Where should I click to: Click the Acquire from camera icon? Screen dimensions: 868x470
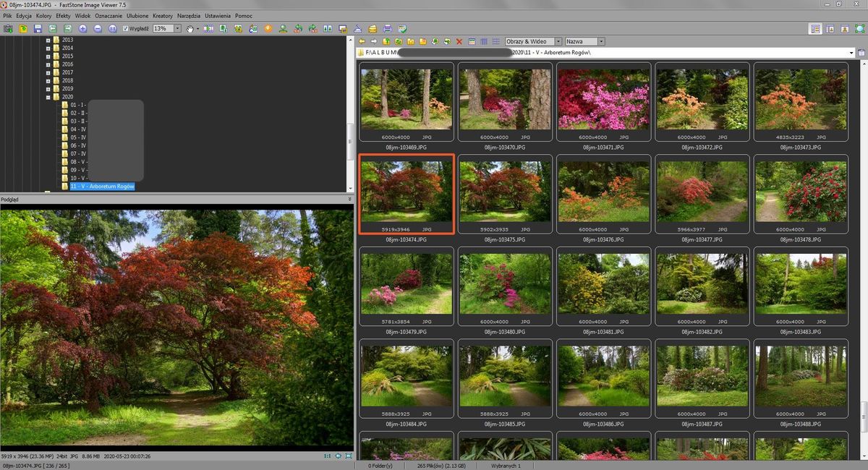click(x=8, y=29)
